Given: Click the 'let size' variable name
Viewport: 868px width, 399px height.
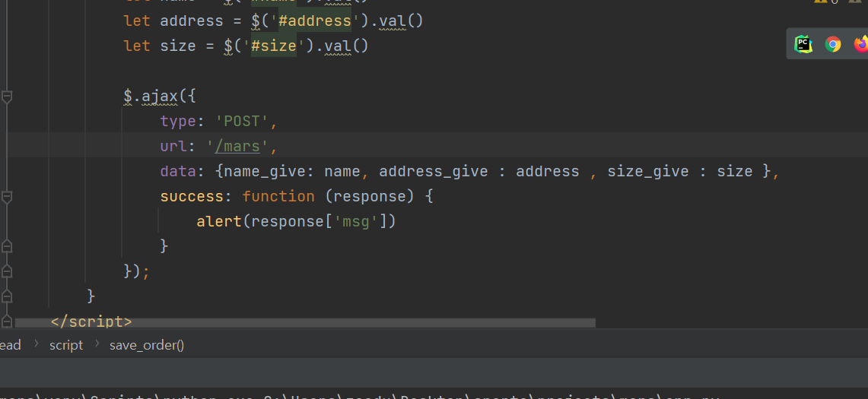Looking at the screenshot, I should (178, 46).
